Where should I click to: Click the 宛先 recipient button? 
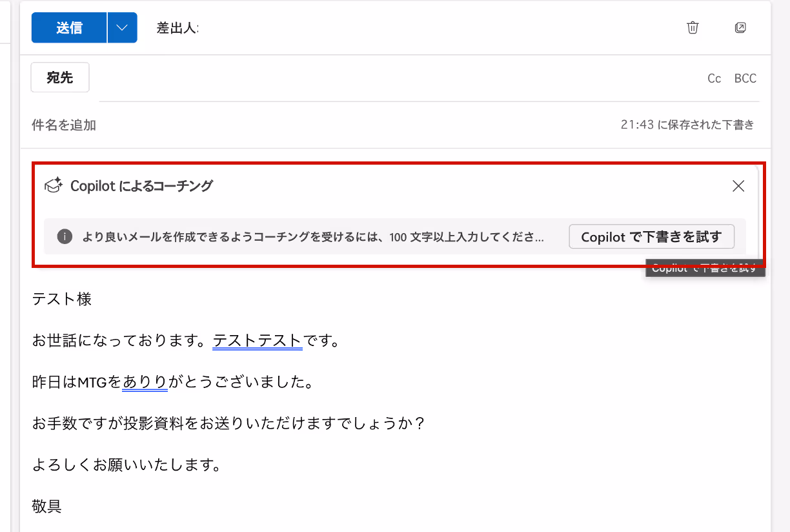60,78
